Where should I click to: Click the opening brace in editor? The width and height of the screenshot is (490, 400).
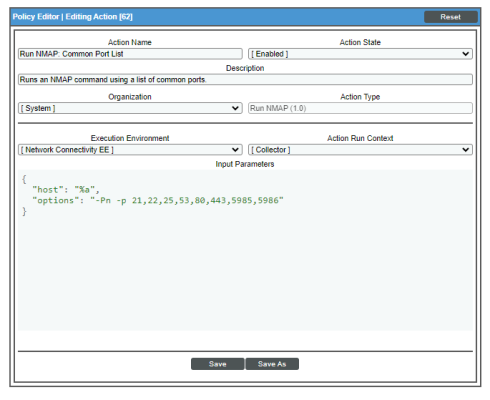tap(24, 179)
